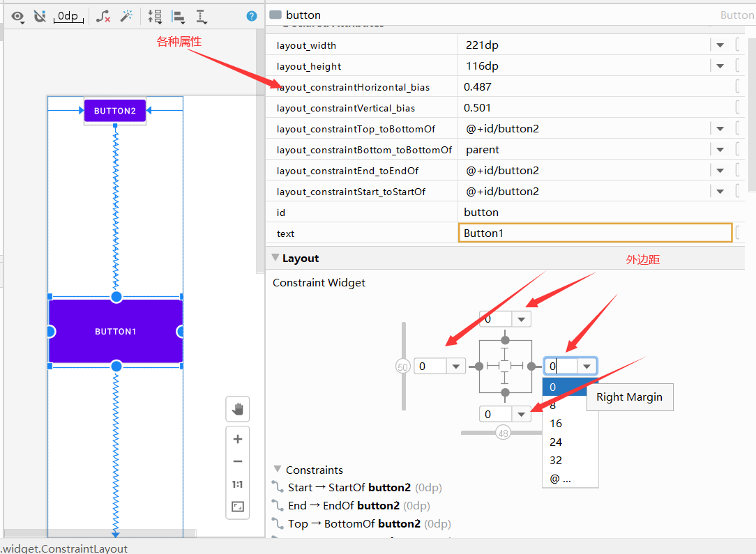Click the top constraint handle of BUTTON1

tap(116, 298)
